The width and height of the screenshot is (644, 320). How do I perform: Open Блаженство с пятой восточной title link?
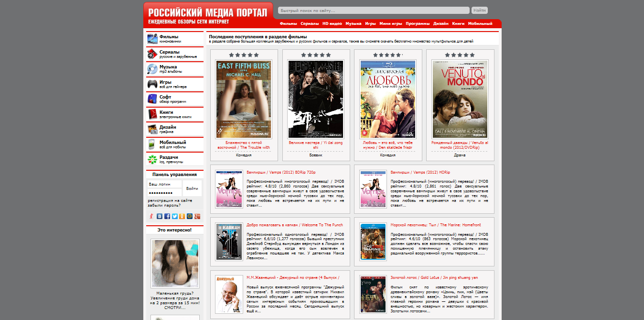coord(244,145)
